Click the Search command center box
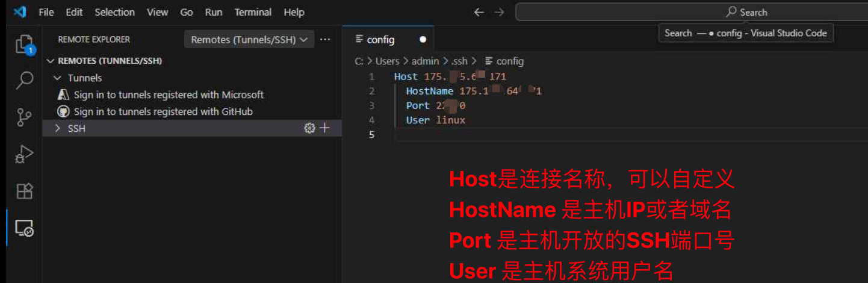This screenshot has width=868, height=283. click(x=691, y=12)
